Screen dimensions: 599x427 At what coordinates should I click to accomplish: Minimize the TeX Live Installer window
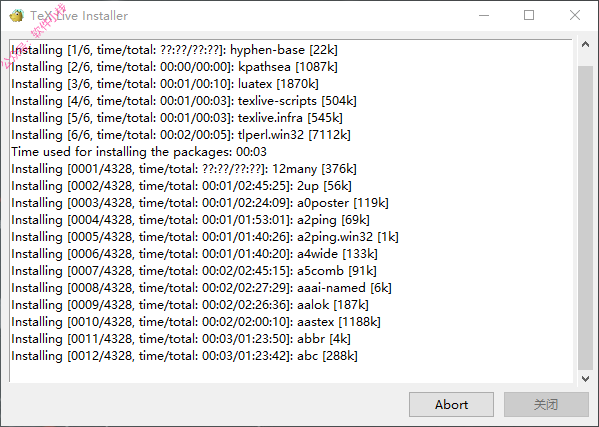(484, 16)
